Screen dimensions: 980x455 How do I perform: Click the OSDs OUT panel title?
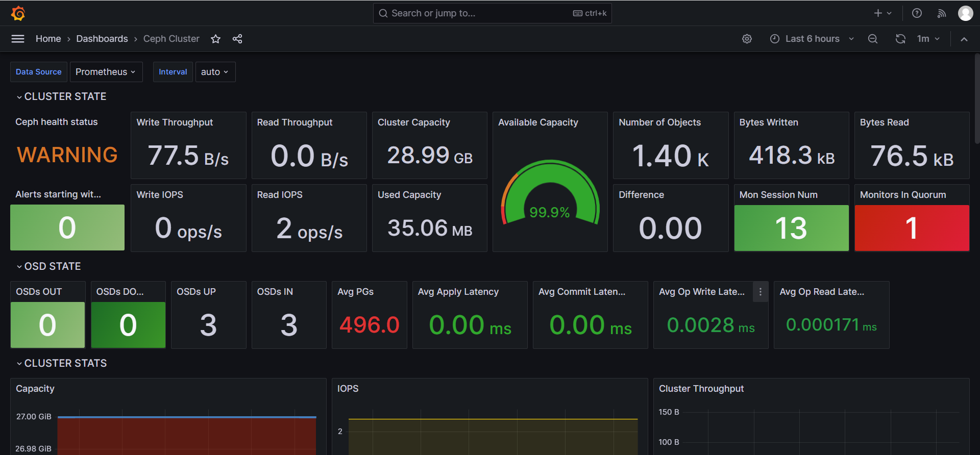click(x=39, y=292)
